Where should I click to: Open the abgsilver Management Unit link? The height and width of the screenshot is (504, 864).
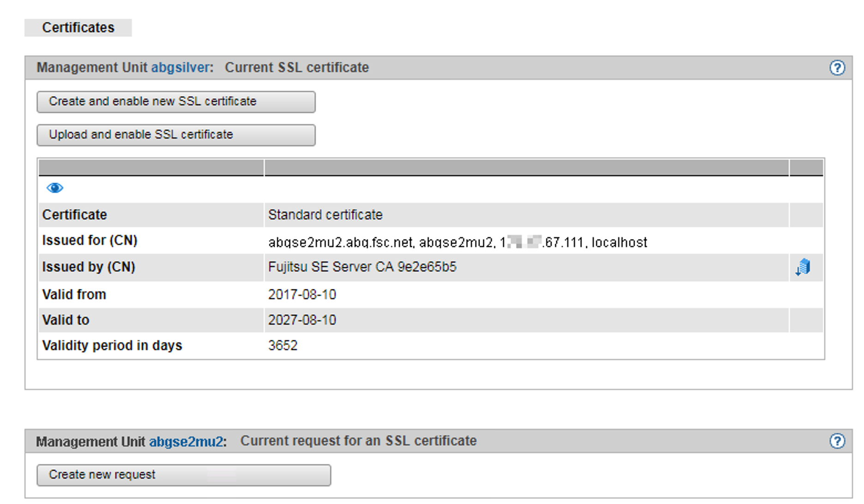(x=180, y=68)
